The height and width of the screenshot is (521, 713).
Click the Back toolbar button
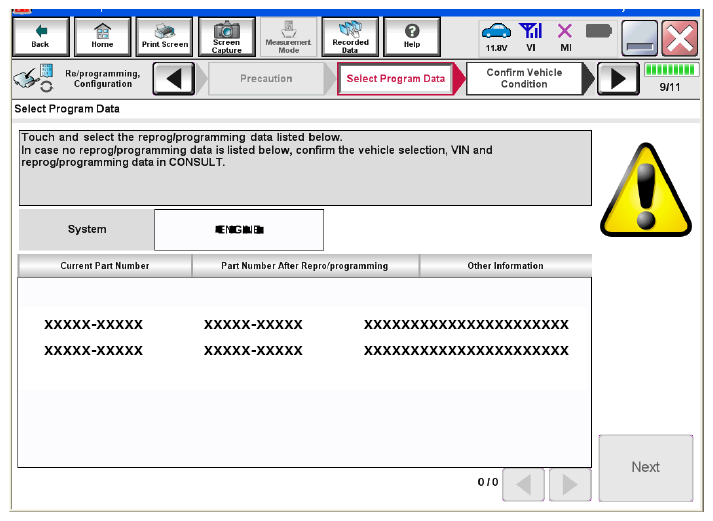click(40, 36)
